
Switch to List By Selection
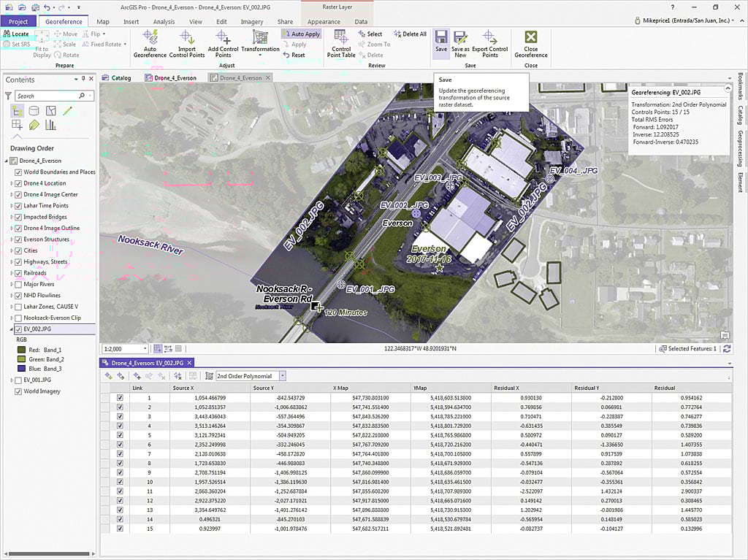pyautogui.click(x=51, y=111)
